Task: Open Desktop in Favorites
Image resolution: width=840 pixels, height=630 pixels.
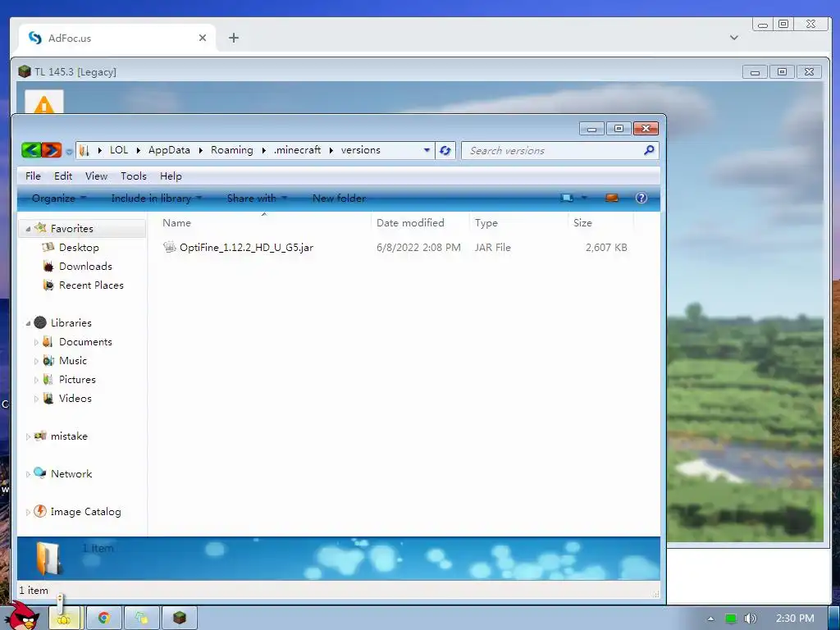Action: (79, 248)
